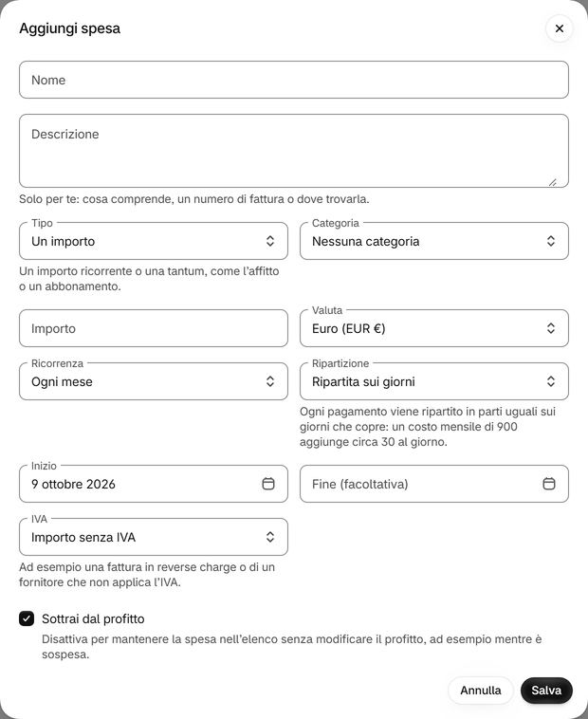Screen dimensions: 588x719
Task: Open Categoria dropdown Nessuna categoria
Action: (x=434, y=241)
